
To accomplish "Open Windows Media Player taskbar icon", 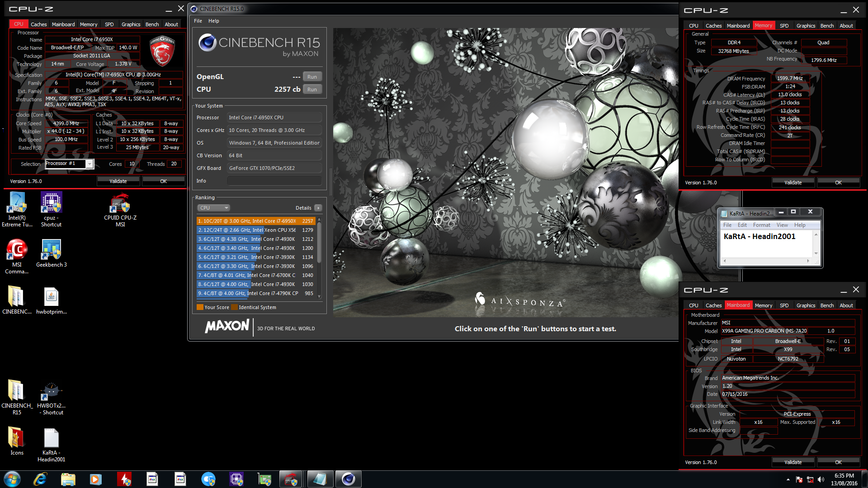I will tap(95, 479).
